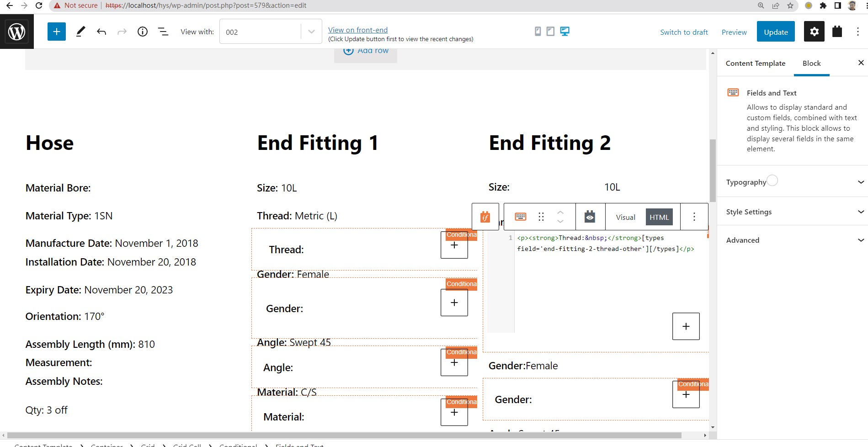Viewport: 868px width, 447px height.
Task: Click 'Thread: Metric (L)' in End Fitting 1
Action: [297, 216]
